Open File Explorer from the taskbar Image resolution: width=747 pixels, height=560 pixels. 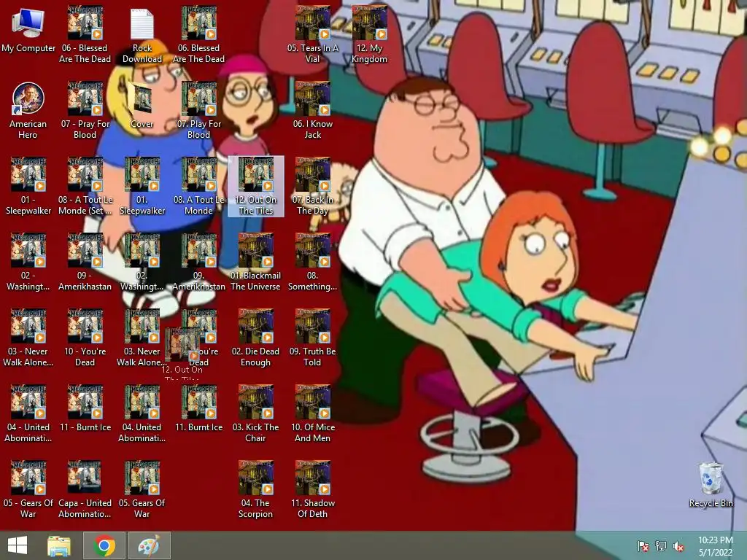click(59, 545)
